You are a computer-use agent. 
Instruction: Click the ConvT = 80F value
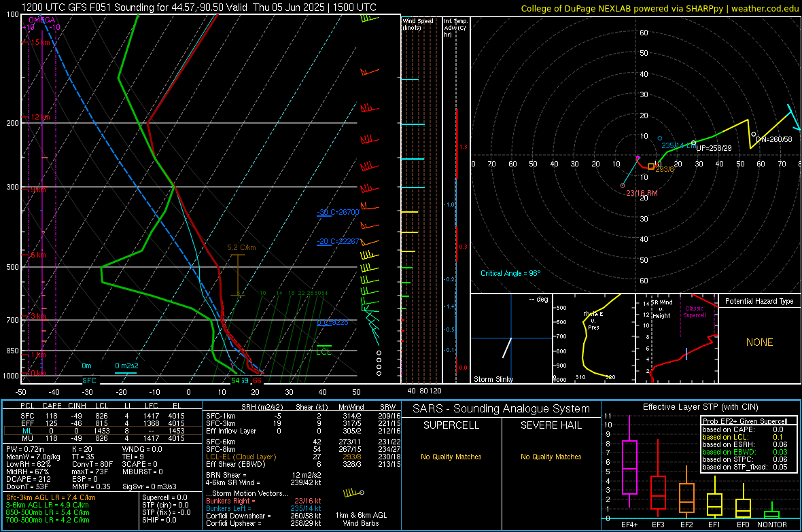click(x=92, y=464)
